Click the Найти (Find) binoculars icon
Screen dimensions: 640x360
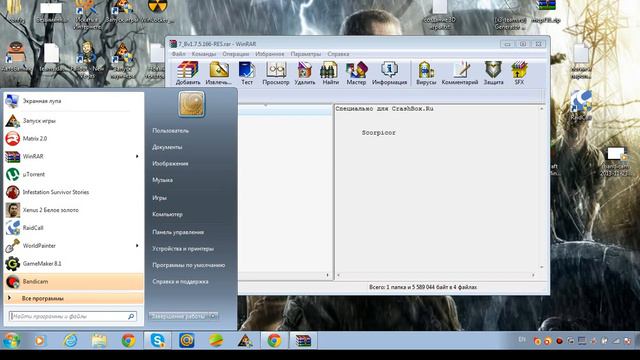(330, 73)
